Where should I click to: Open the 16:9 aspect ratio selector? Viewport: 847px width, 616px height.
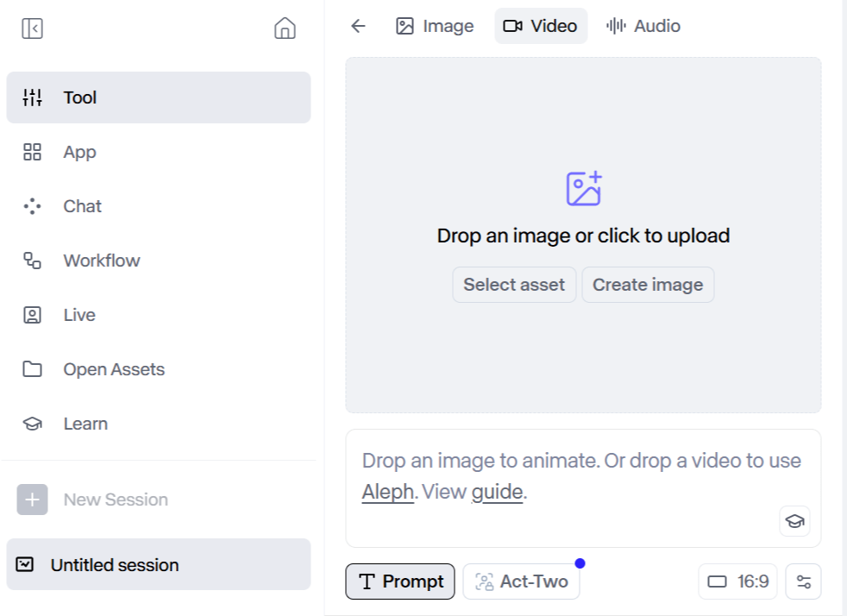pos(737,581)
